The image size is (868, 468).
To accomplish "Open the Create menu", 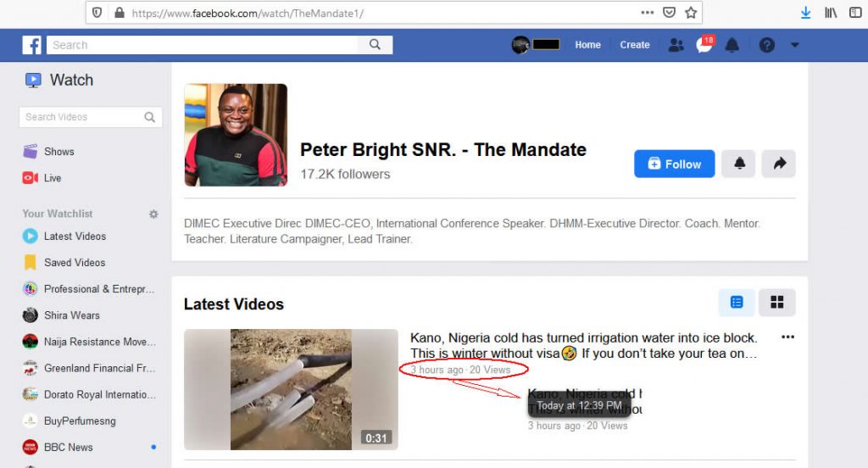I will [634, 45].
